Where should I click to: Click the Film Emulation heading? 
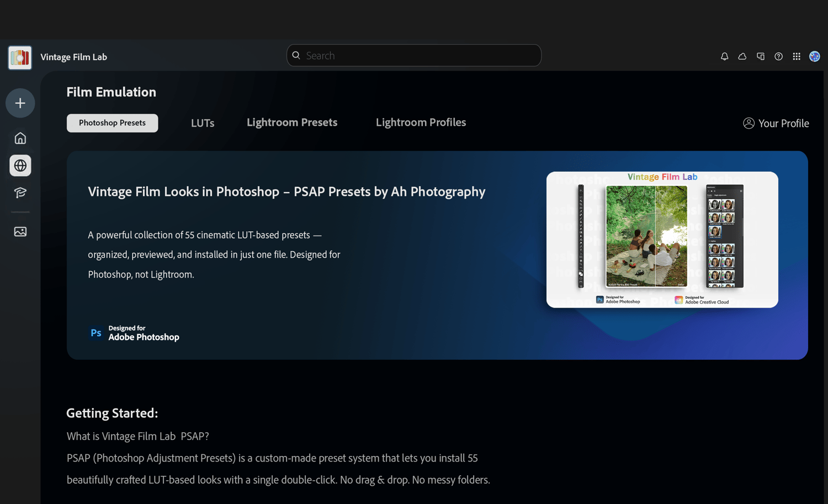click(111, 92)
